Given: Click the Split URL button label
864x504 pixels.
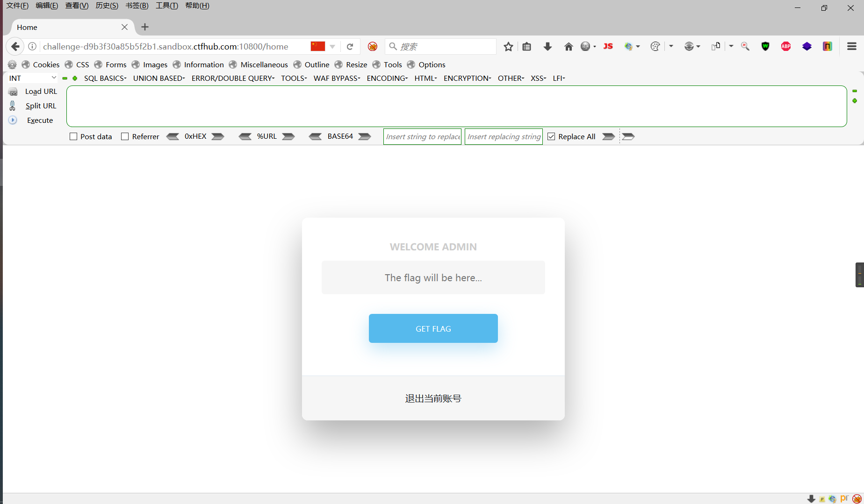Looking at the screenshot, I should coord(41,106).
